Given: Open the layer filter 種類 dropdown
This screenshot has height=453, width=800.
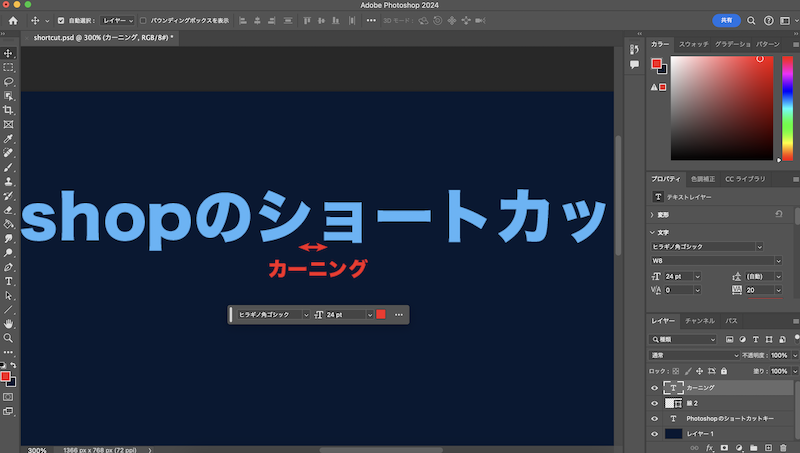Looking at the screenshot, I should (x=683, y=339).
